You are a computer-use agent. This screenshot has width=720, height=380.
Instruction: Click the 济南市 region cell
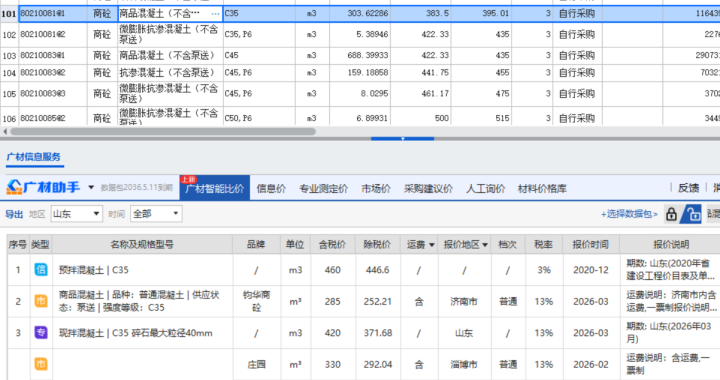click(464, 302)
